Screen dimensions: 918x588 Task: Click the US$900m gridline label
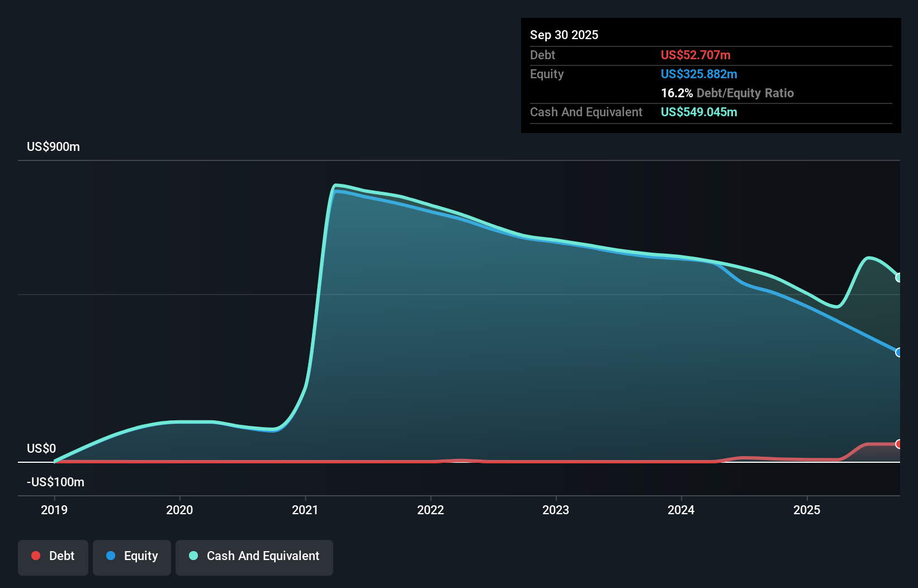(x=53, y=146)
